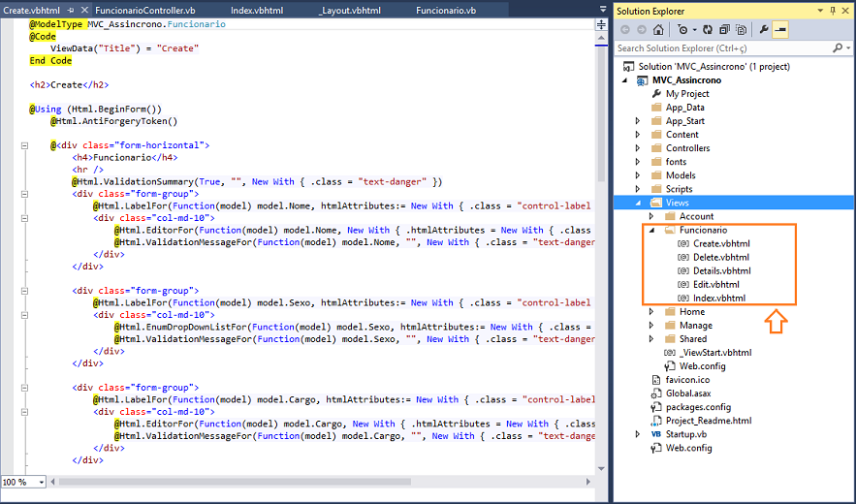Select the Create.vbhtml editor tab
Screen dimensions: 856x504
pyautogui.click(x=31, y=11)
